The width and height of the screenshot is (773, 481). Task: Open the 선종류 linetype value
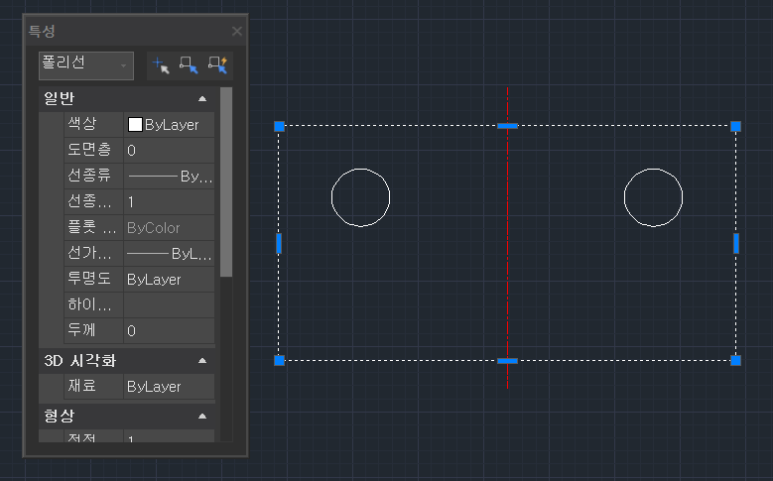click(x=168, y=176)
